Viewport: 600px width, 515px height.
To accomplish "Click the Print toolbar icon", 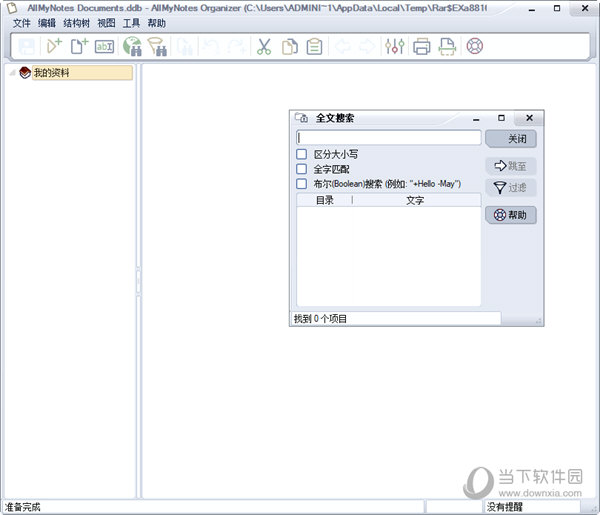I will click(422, 47).
